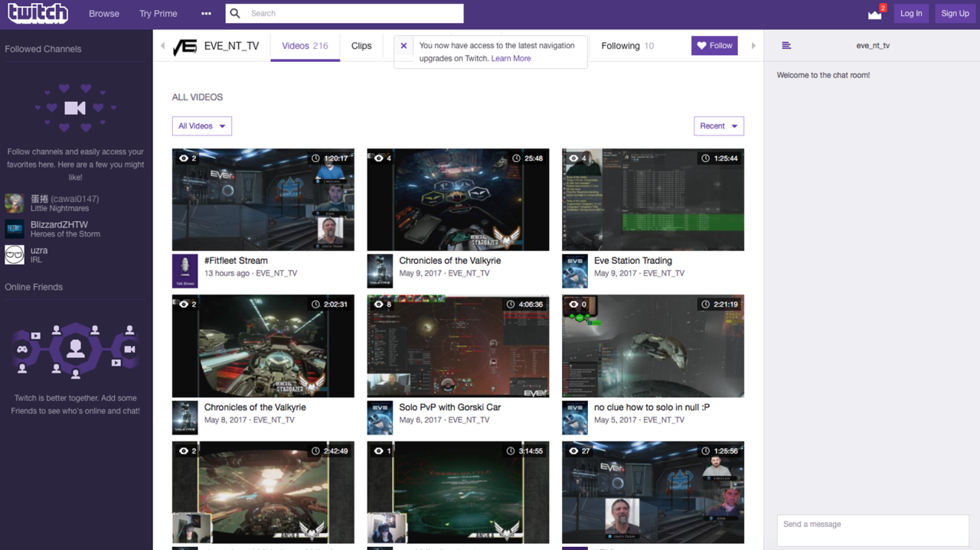Click the Followed Channels heading

pos(43,49)
